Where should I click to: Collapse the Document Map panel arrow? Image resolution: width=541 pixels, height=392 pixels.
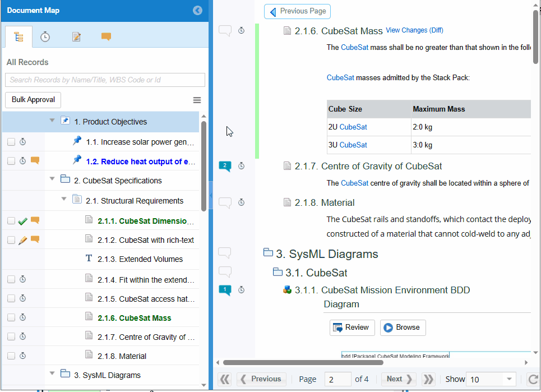coord(197,10)
